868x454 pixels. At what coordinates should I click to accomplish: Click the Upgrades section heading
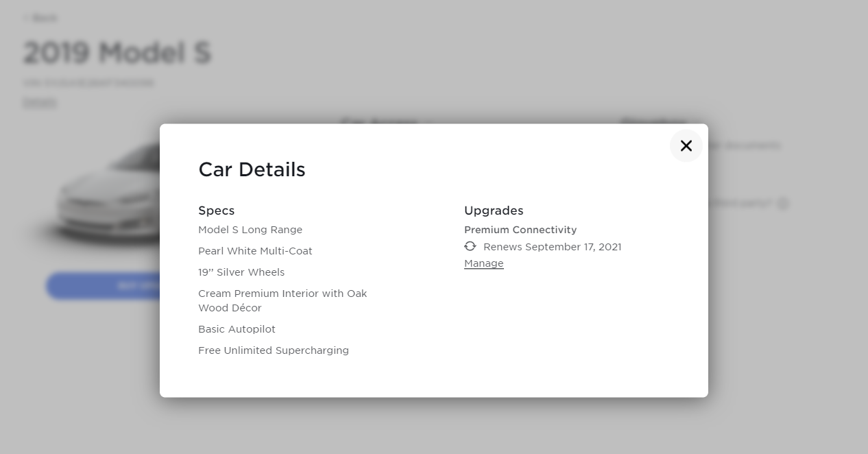tap(494, 211)
